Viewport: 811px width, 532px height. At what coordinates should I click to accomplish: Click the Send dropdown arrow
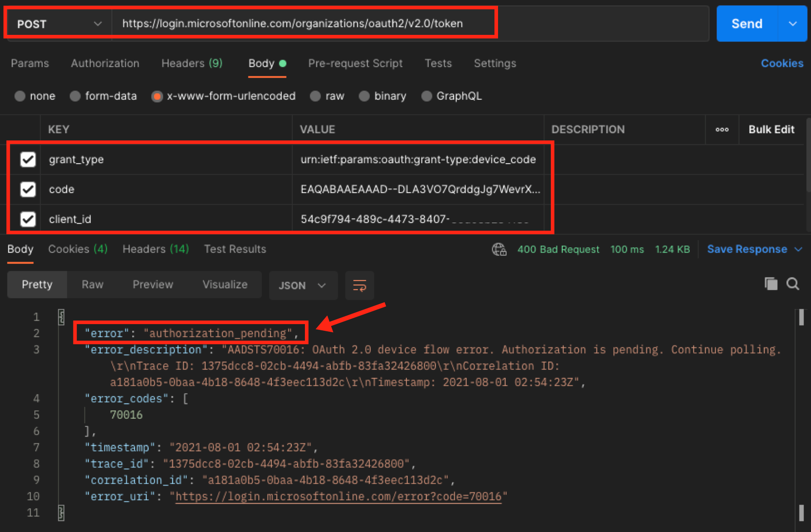coord(793,24)
